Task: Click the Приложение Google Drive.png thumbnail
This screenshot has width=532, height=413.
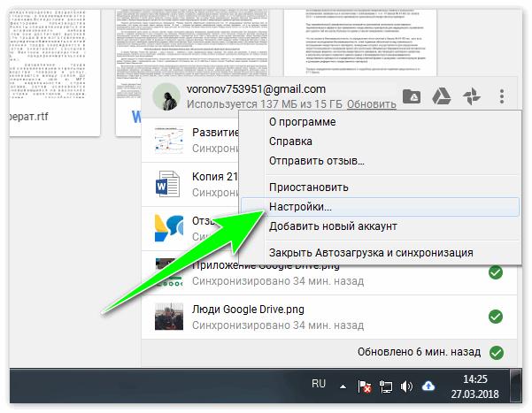Action: pos(168,272)
